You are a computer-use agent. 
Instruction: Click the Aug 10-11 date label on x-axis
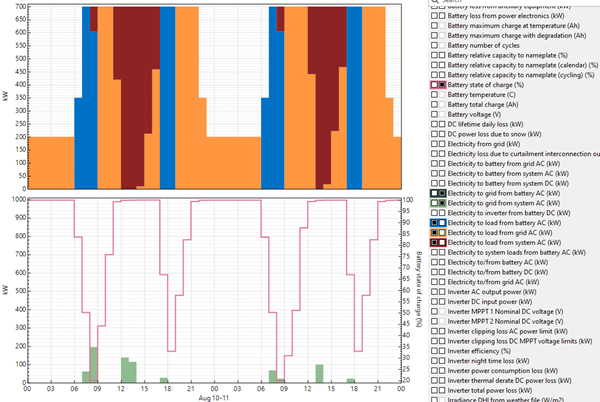point(212,396)
